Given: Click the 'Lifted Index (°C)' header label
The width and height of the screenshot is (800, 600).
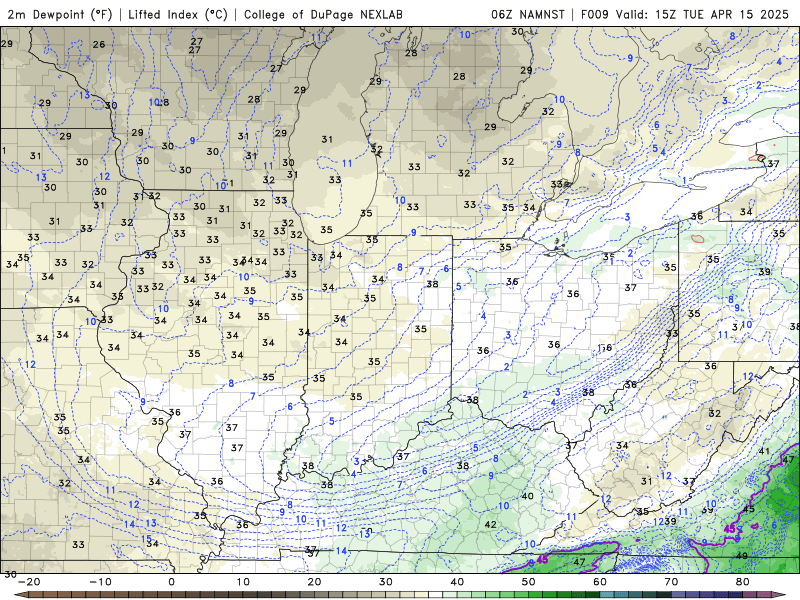Looking at the screenshot, I should 178,14.
